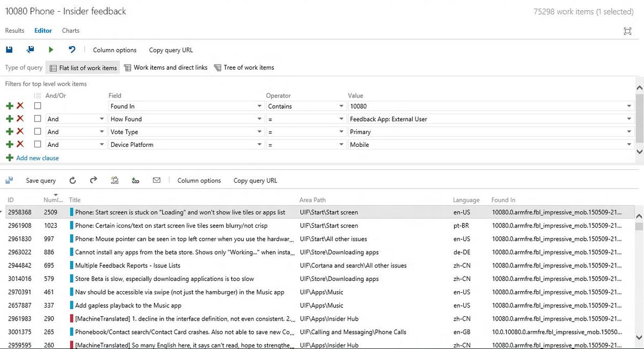
Task: Revert query changes via the blue undo icon
Action: [70, 49]
